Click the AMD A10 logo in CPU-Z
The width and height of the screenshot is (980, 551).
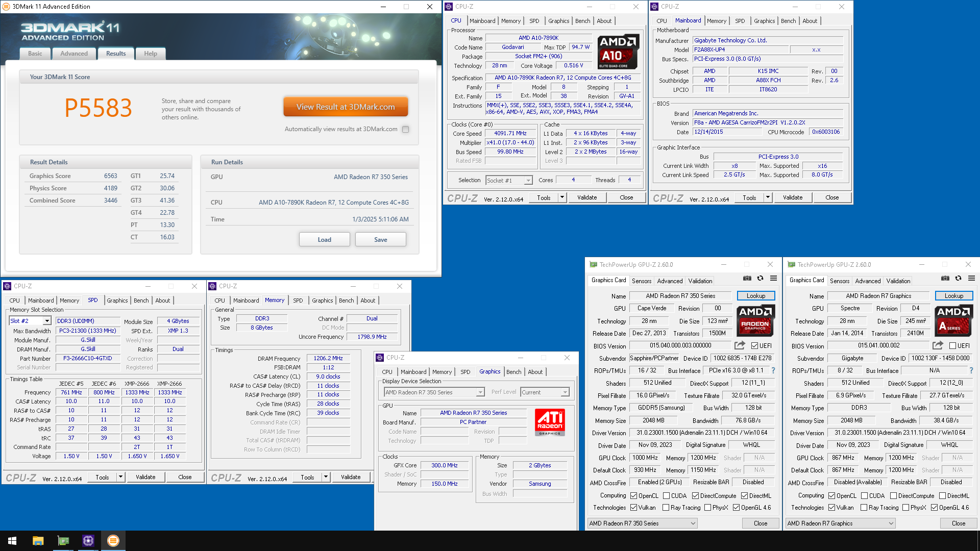618,52
